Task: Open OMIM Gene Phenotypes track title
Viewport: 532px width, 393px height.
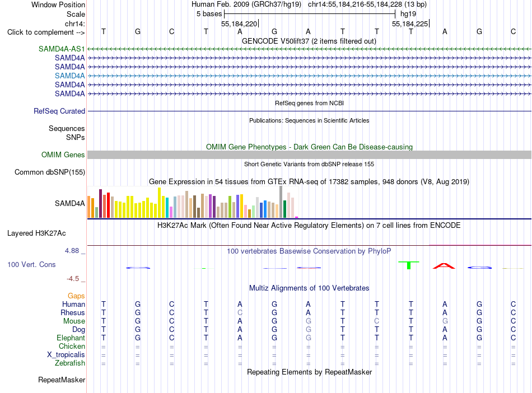Action: [x=309, y=147]
